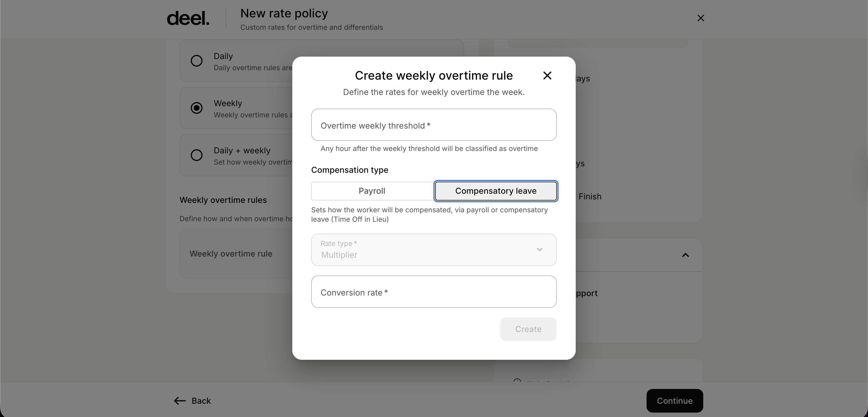The width and height of the screenshot is (868, 417).
Task: Click the Weekly overtime rule card
Action: pyautogui.click(x=236, y=254)
